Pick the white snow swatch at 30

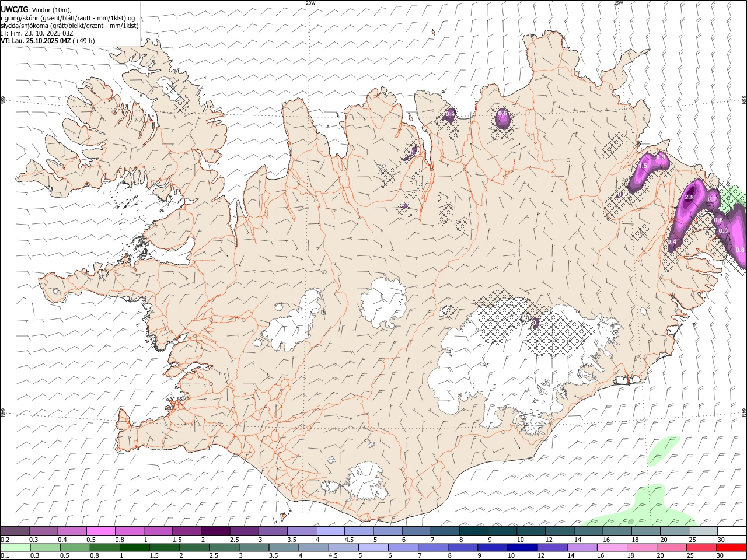(x=732, y=531)
